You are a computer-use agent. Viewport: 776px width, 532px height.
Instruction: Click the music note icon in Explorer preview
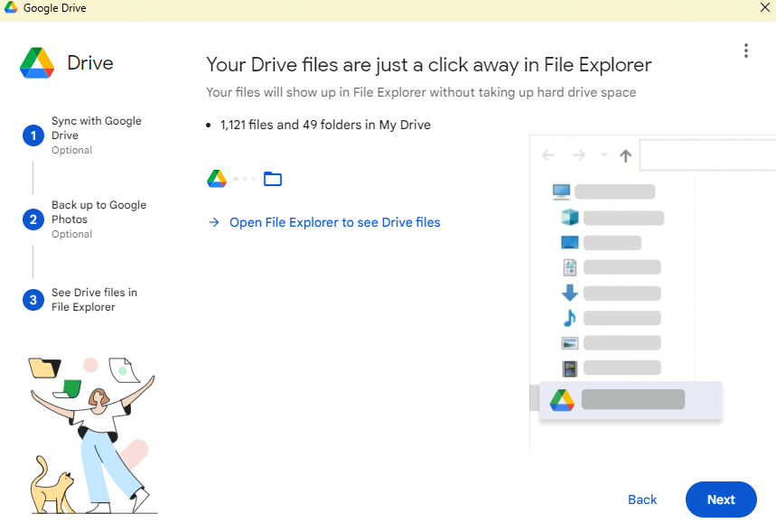pos(570,318)
